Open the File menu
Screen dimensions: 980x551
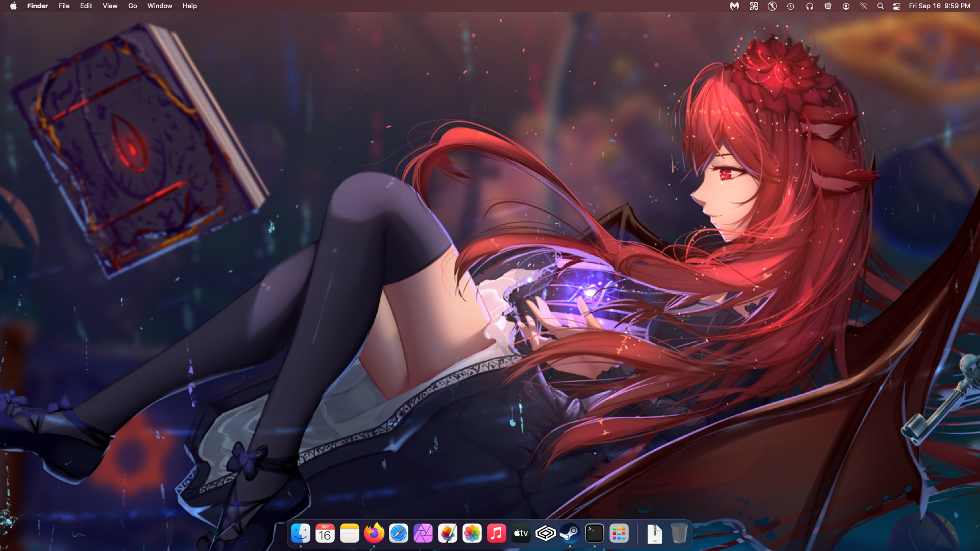(x=64, y=6)
